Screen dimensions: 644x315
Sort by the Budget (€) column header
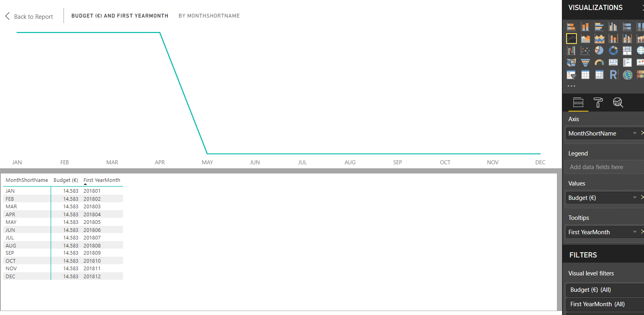point(66,180)
